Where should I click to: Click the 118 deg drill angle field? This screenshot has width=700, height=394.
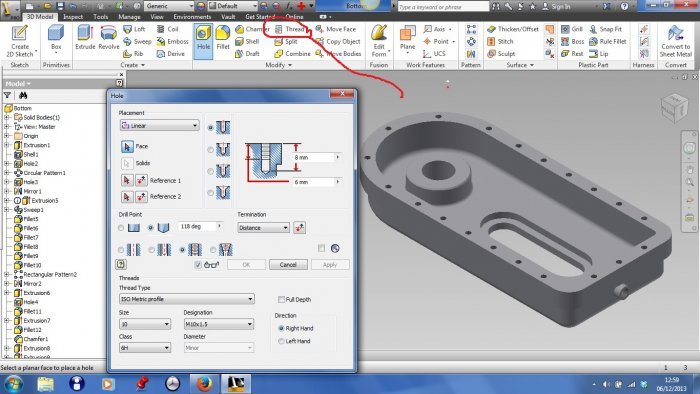pos(198,227)
